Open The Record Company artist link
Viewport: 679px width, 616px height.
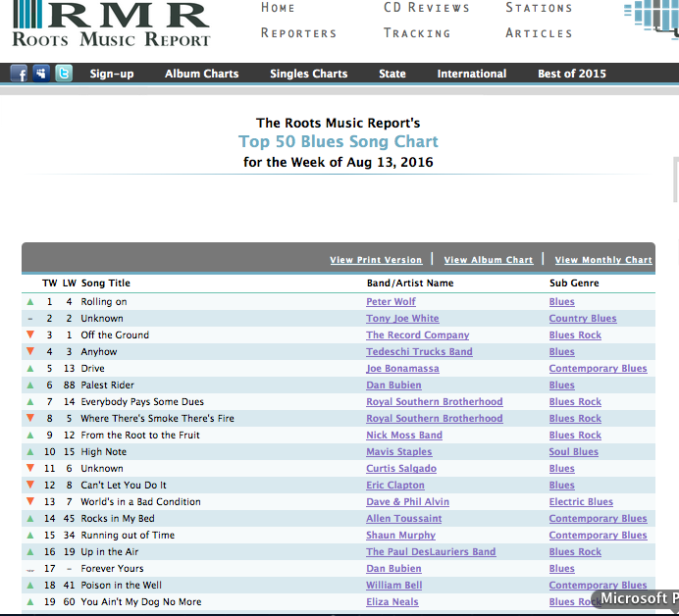point(418,335)
